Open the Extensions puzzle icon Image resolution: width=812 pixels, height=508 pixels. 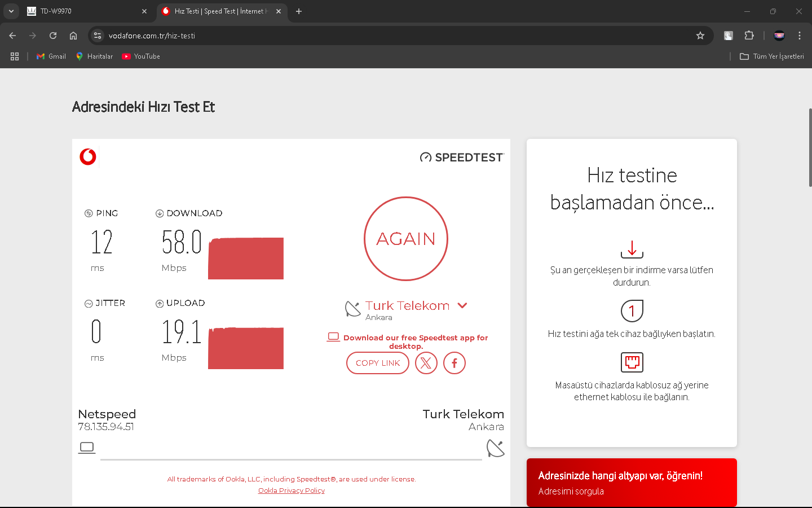[749, 36]
